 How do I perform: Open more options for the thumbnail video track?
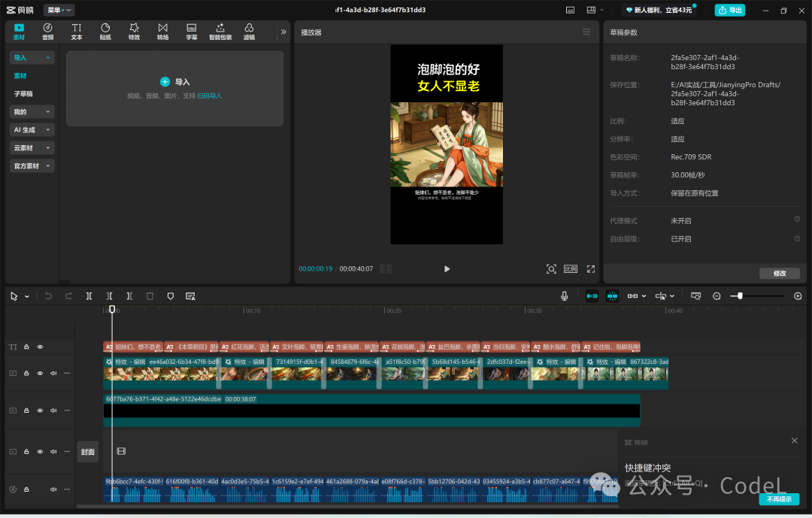67,373
